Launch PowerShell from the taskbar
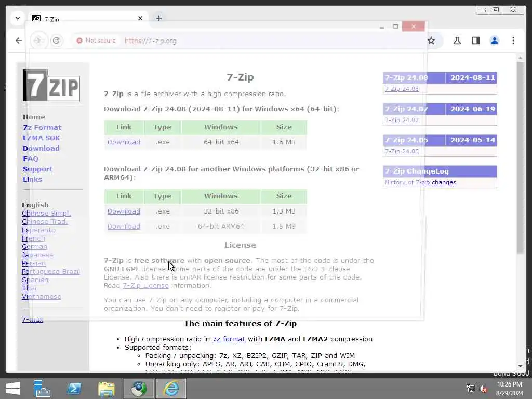This screenshot has height=399, width=532. 74,389
